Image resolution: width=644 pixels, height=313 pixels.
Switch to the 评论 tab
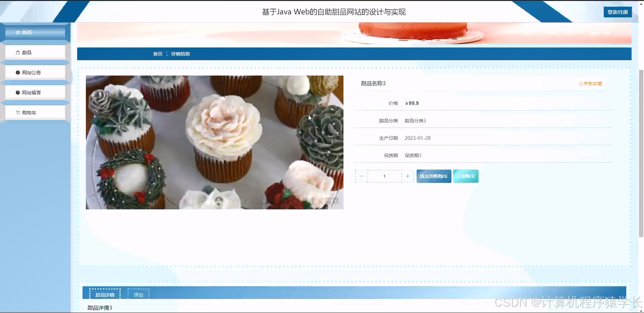coord(138,295)
